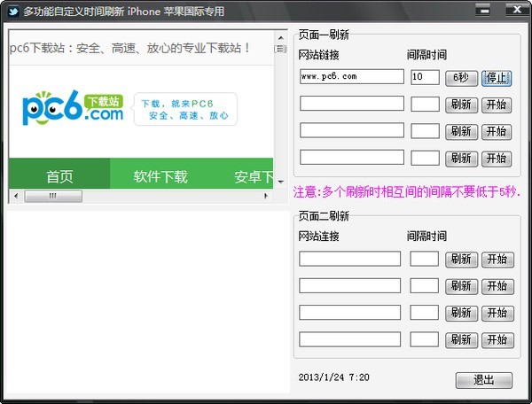Click 开始 in third row of 页面一刷新

497,132
